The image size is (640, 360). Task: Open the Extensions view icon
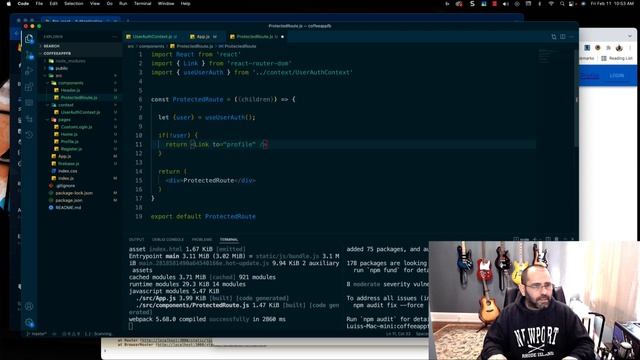(29, 87)
